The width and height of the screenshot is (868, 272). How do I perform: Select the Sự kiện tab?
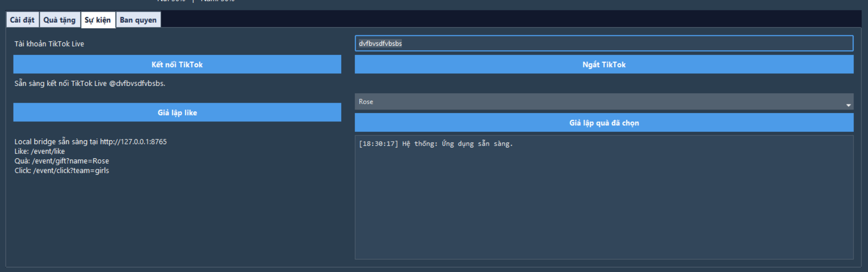click(98, 20)
